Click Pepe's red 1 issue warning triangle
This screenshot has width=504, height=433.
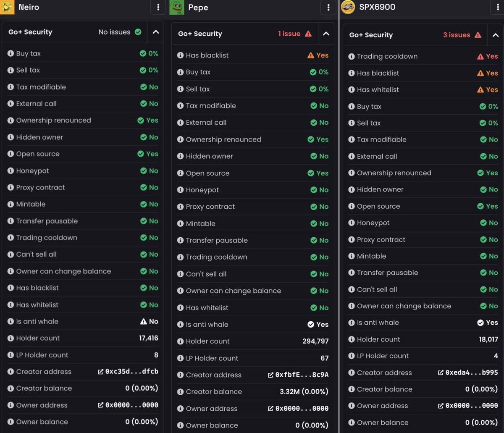308,34
